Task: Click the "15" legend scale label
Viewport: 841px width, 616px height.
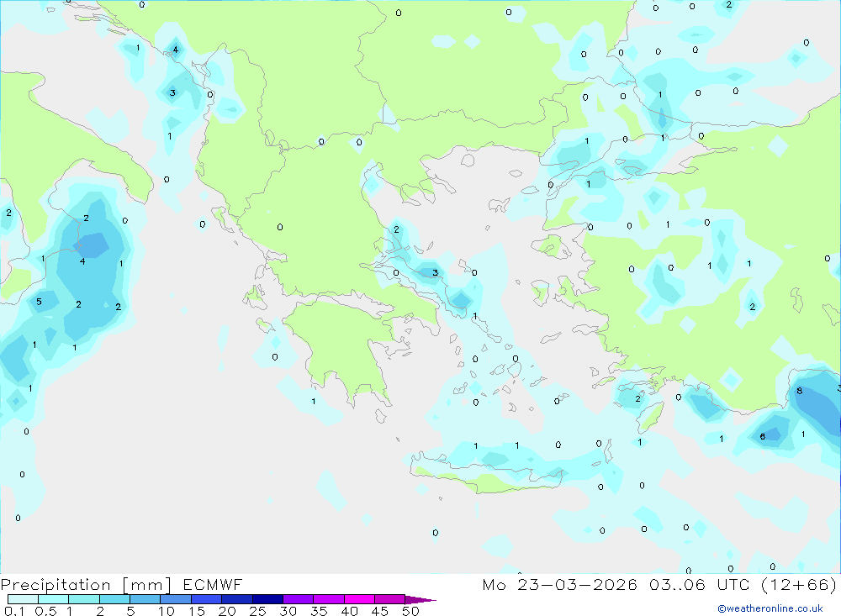Action: click(197, 611)
